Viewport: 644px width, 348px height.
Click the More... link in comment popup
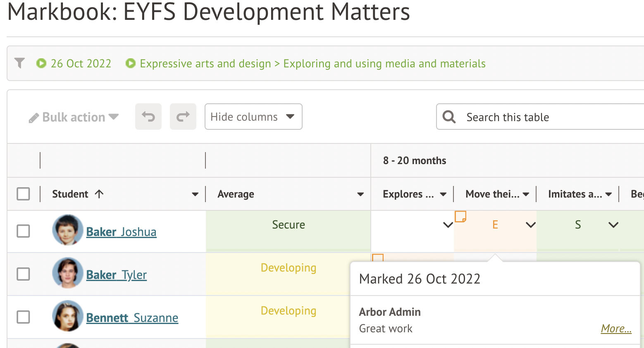pos(616,329)
